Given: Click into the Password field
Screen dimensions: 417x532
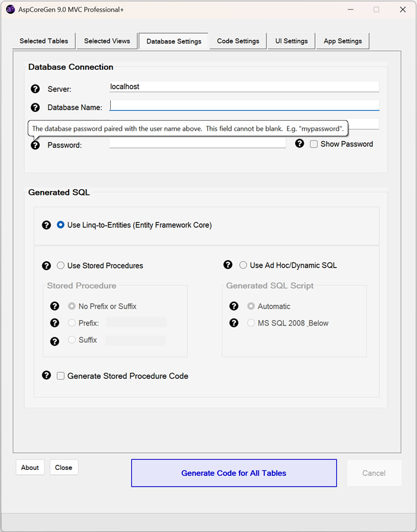Looking at the screenshot, I should click(197, 143).
